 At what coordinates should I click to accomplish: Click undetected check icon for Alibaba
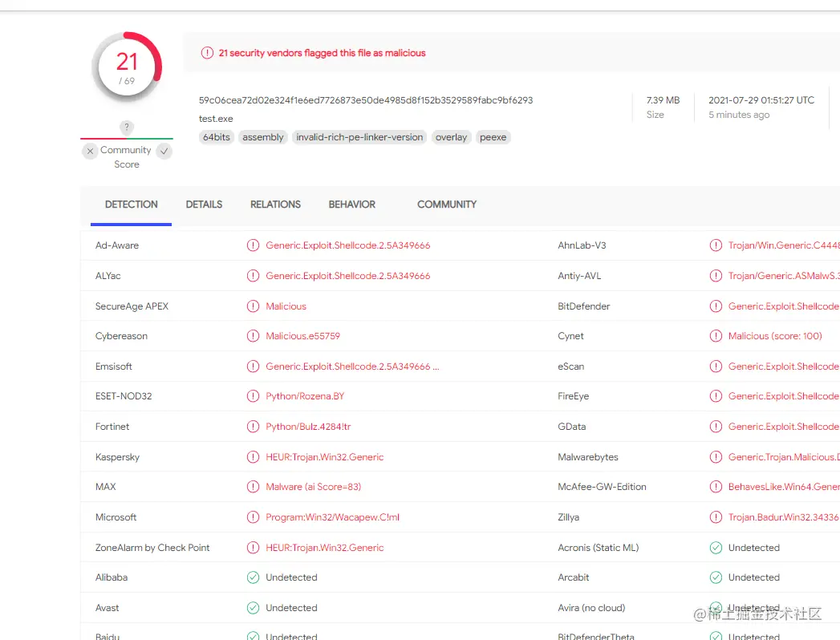pos(253,577)
